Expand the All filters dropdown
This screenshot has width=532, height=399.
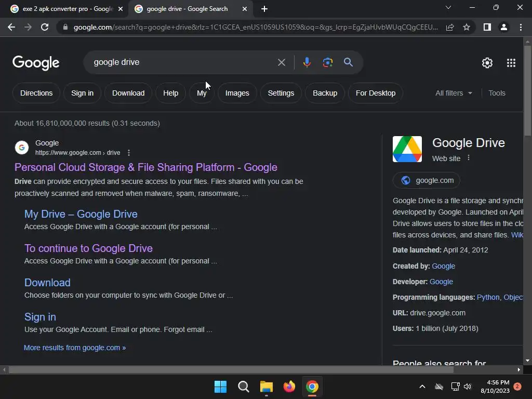click(454, 93)
